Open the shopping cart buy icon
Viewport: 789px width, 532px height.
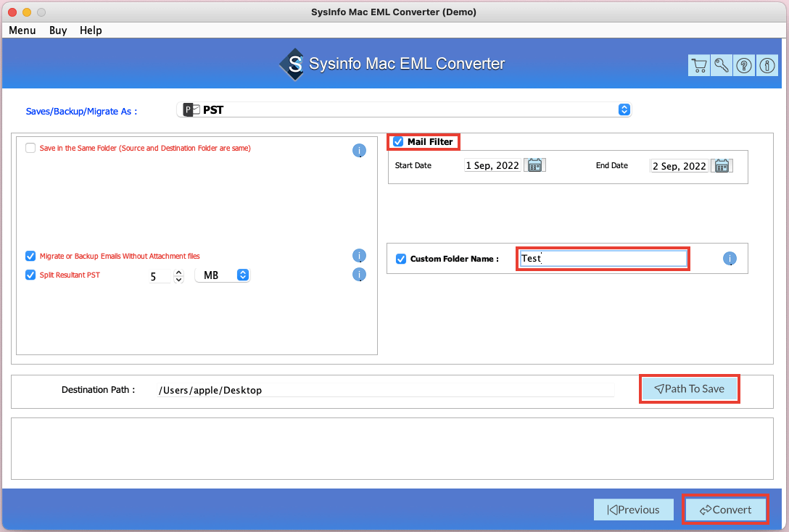699,65
